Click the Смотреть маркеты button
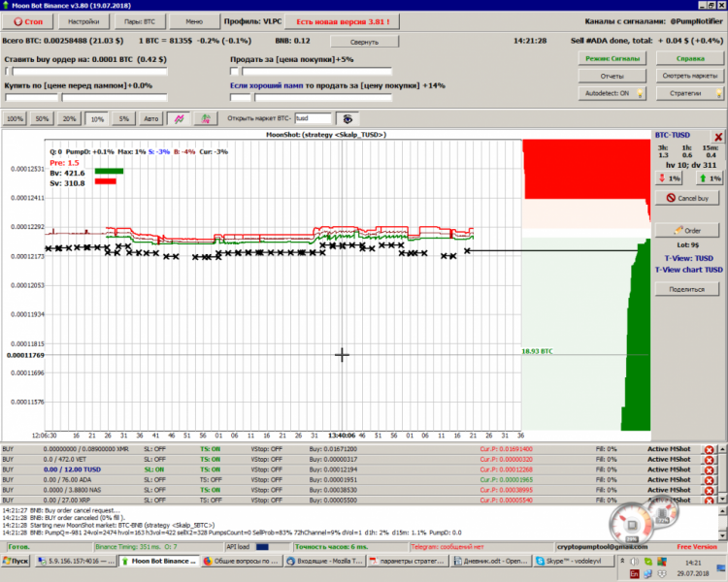 [x=690, y=76]
